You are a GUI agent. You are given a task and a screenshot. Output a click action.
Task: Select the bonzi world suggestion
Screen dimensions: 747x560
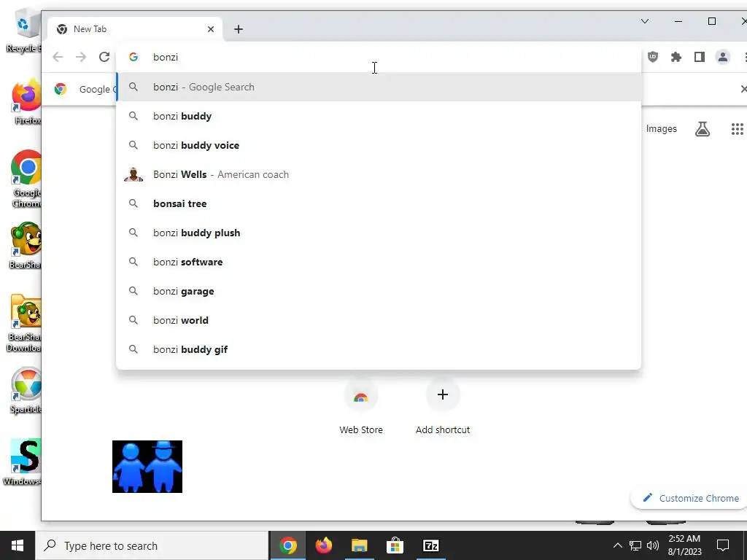pos(379,320)
